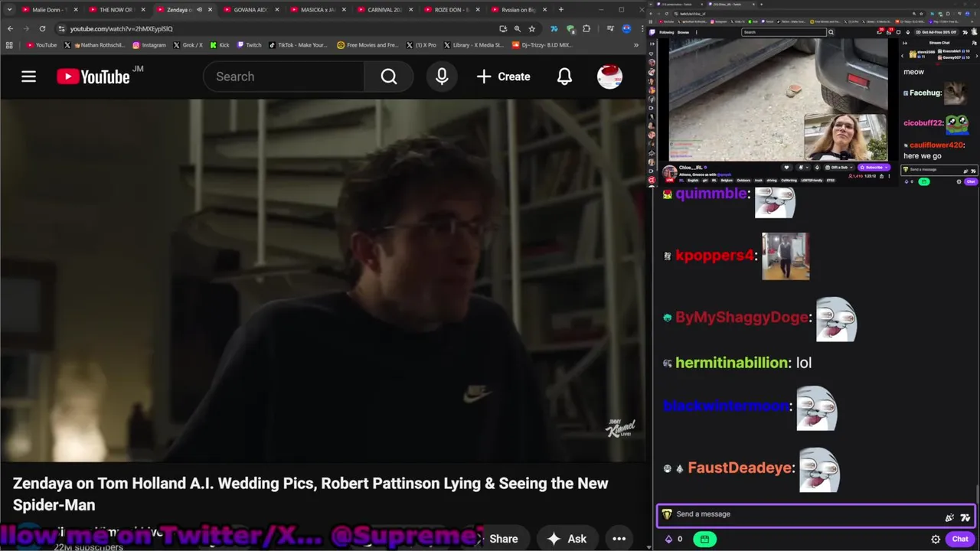Toggle the tab mute speaker on the Zendaya tab
The image size is (980, 551).
coord(199,10)
